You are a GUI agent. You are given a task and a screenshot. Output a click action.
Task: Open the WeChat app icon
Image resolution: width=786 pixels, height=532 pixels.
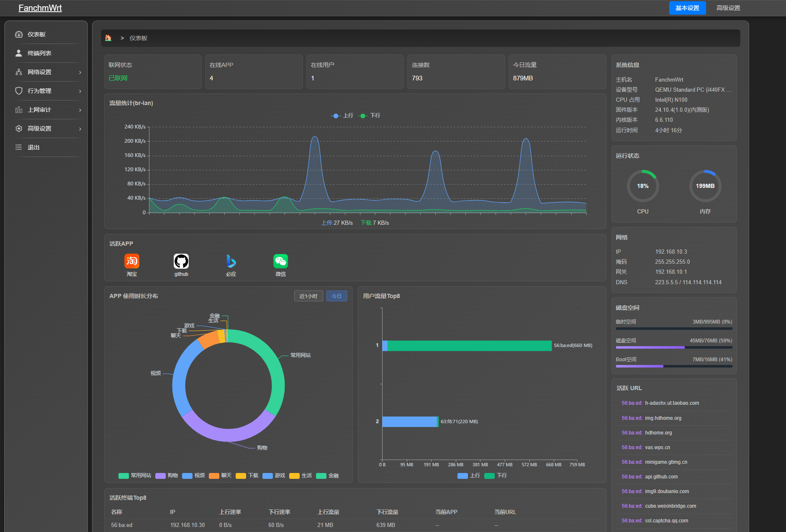point(280,261)
